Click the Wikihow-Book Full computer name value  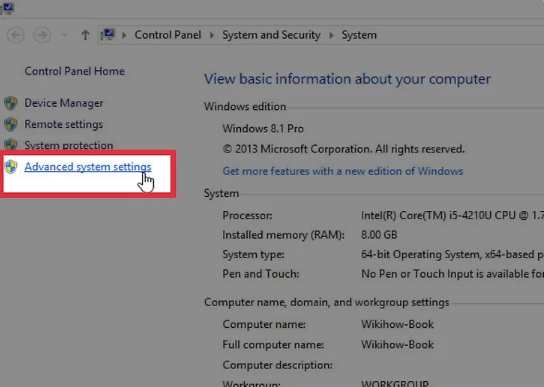tap(397, 345)
